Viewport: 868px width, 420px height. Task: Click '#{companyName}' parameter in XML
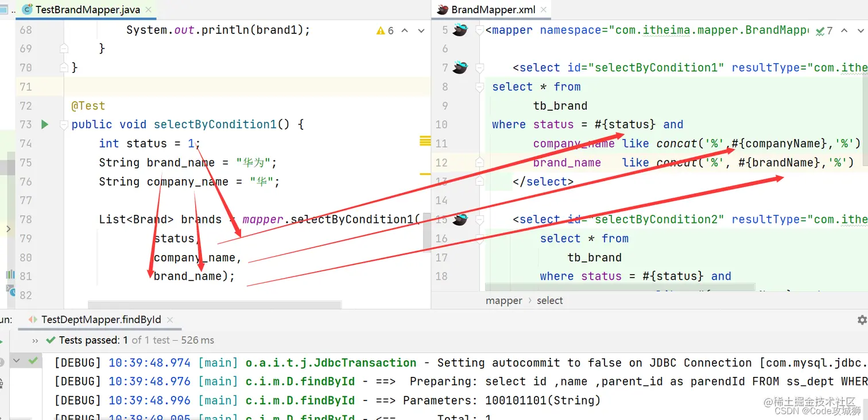coord(780,144)
